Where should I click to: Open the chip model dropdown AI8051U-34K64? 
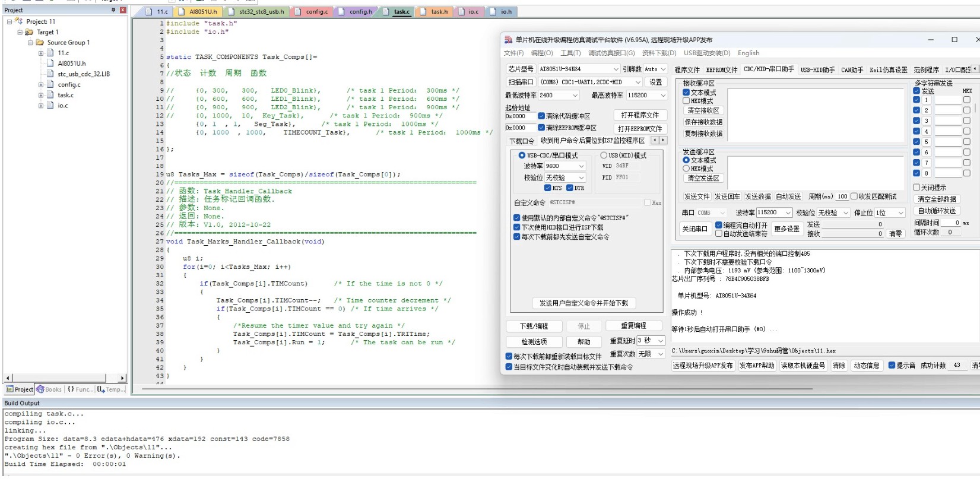pyautogui.click(x=616, y=69)
